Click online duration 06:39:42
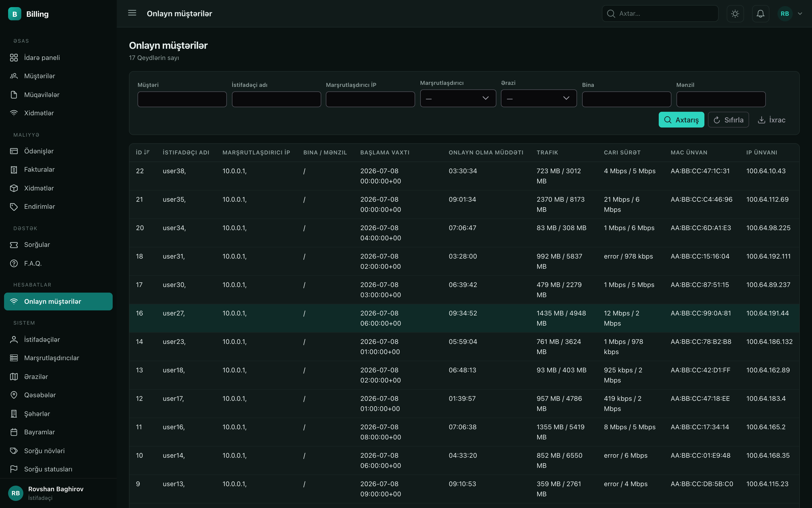The height and width of the screenshot is (508, 812). (x=463, y=285)
